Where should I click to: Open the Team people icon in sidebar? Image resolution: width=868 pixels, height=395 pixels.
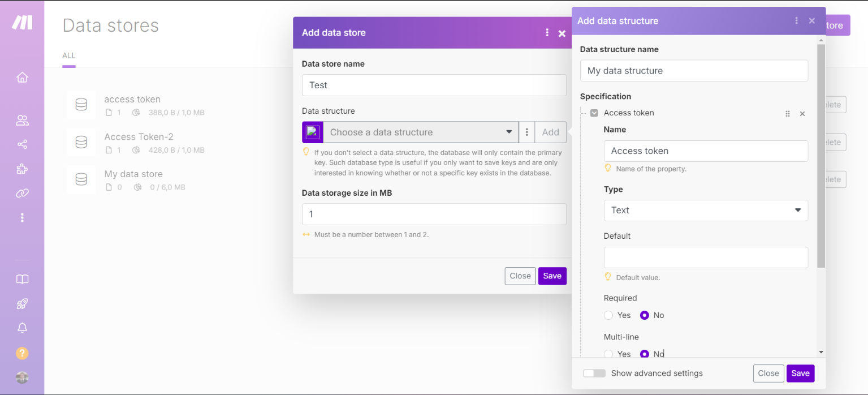pos(22,120)
